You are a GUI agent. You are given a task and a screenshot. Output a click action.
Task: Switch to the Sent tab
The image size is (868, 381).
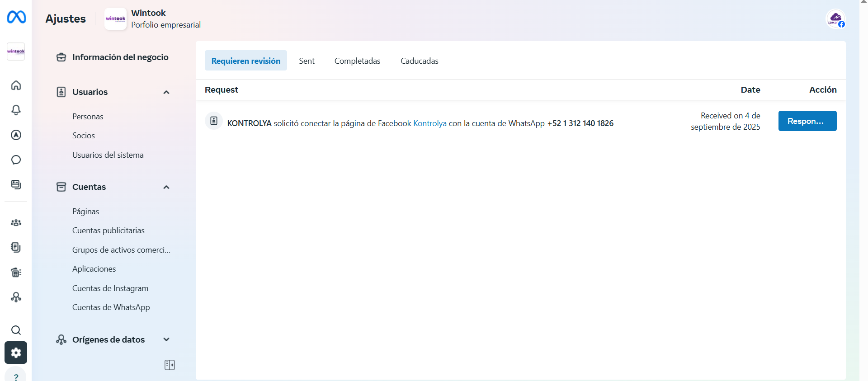click(x=307, y=61)
